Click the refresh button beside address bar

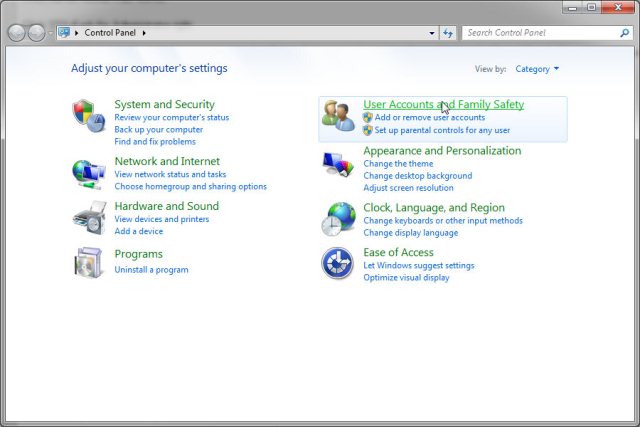(448, 33)
